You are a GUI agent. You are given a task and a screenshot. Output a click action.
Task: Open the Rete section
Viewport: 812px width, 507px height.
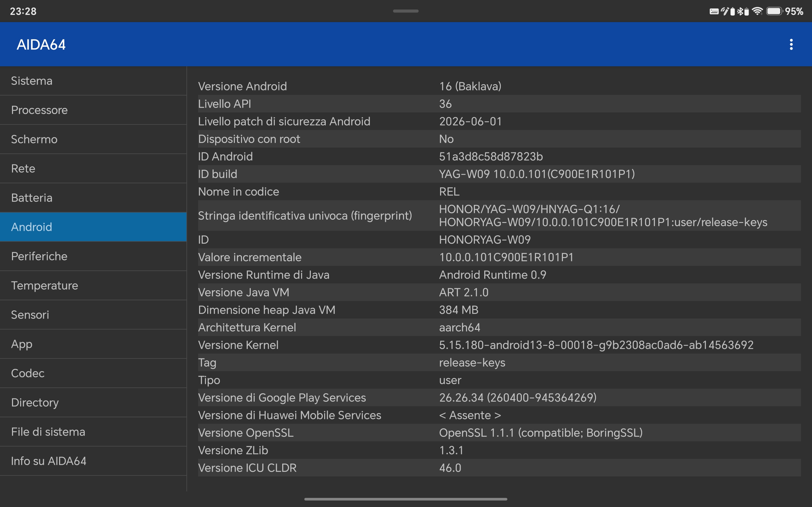pos(93,168)
